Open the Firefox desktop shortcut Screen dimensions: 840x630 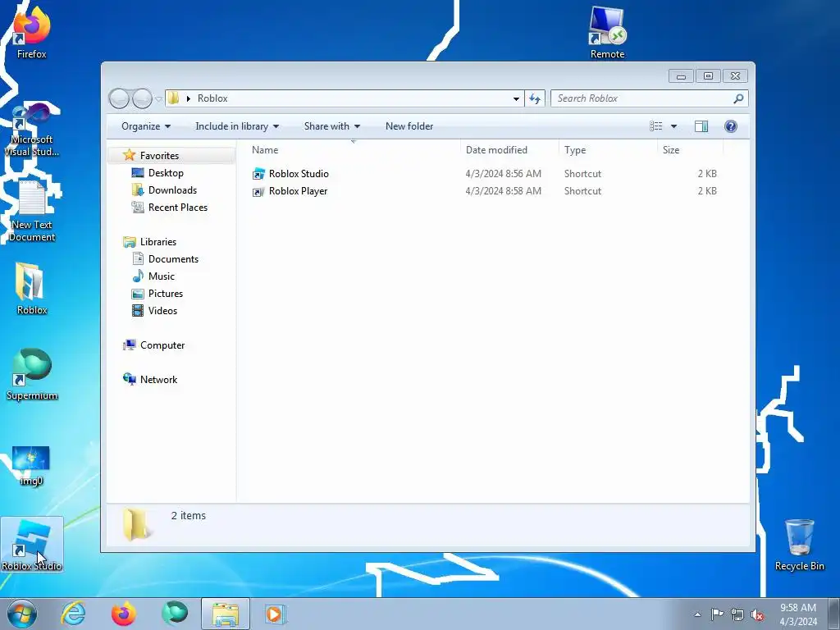pyautogui.click(x=31, y=33)
